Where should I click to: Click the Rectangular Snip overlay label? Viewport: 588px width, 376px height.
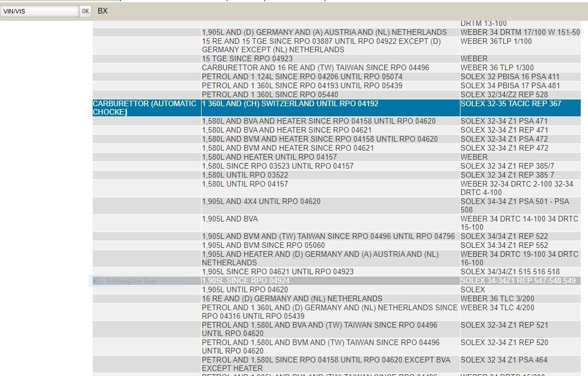click(x=131, y=280)
